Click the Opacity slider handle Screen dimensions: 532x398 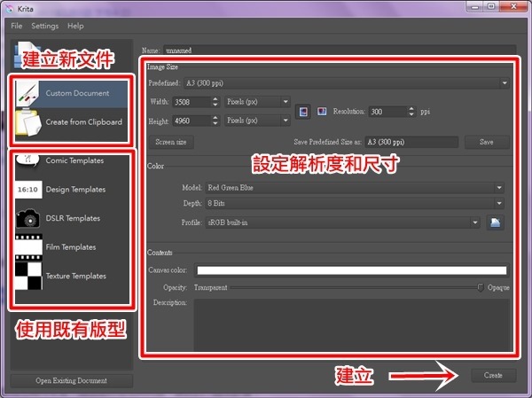pos(481,288)
